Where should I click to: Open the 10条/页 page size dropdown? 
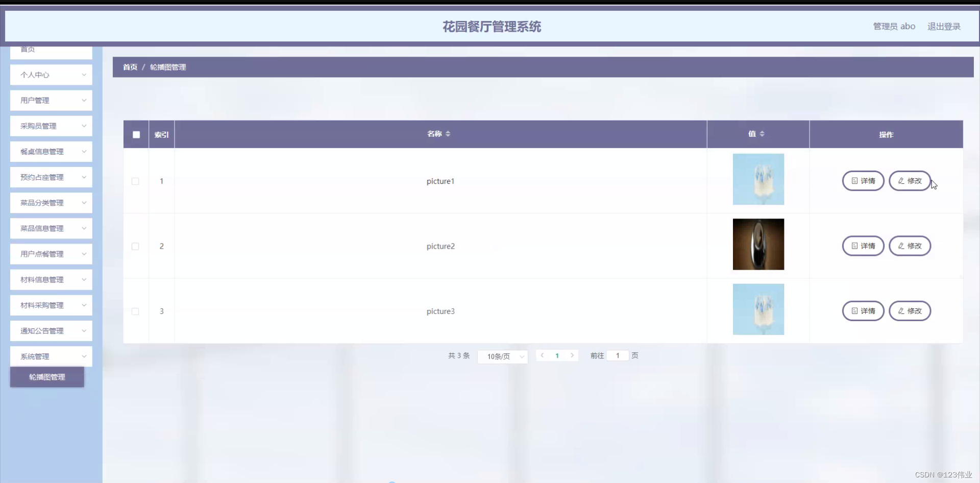point(502,356)
